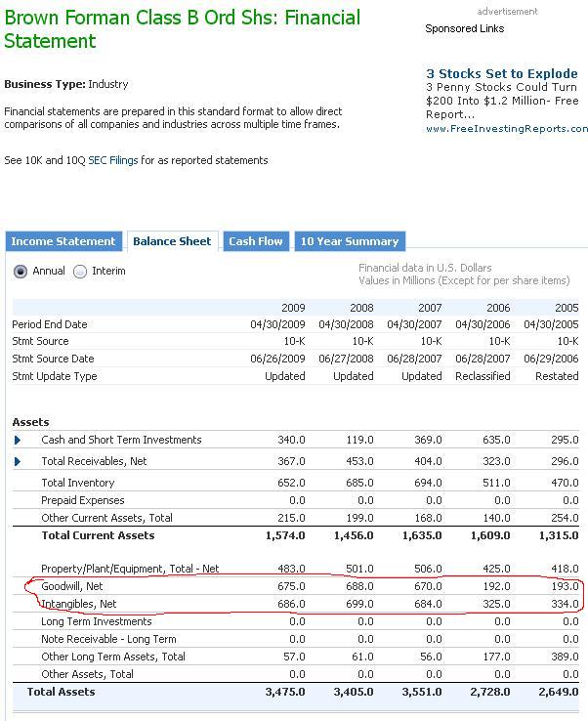
Task: Click the Total Assets row label
Action: (x=61, y=692)
